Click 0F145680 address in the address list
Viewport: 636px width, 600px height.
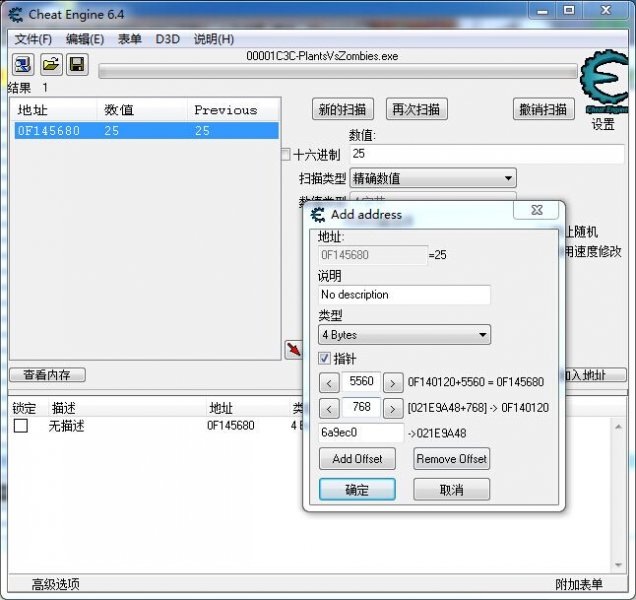click(x=231, y=426)
